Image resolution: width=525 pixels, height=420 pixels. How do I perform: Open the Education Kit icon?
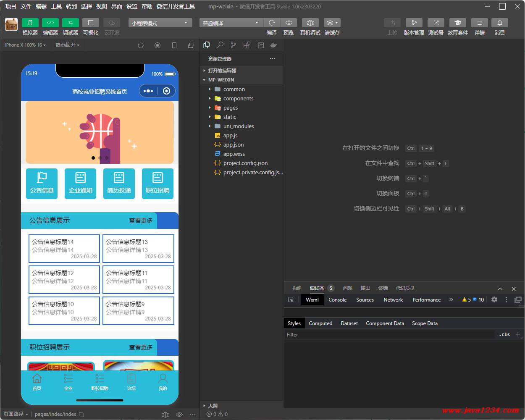tap(457, 23)
